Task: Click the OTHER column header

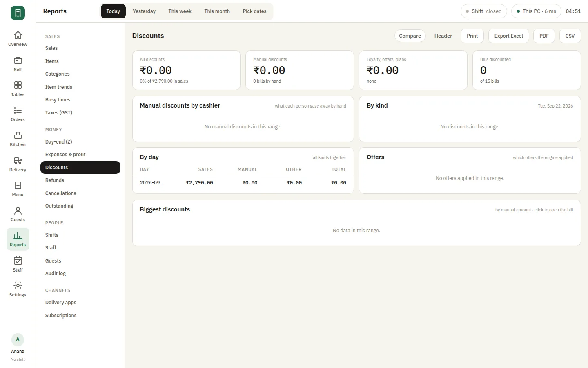Action: pos(294,169)
